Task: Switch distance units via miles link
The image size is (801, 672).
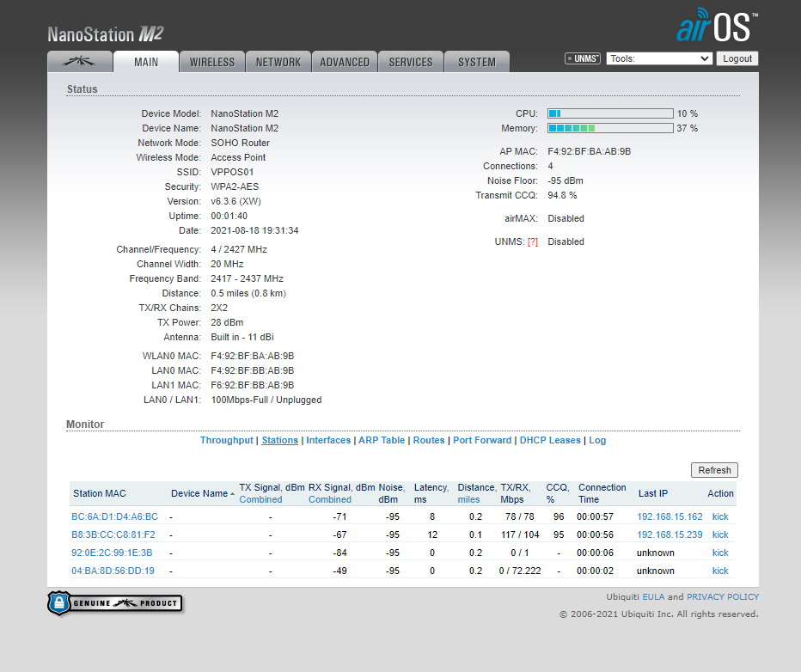Action: pyautogui.click(x=468, y=499)
